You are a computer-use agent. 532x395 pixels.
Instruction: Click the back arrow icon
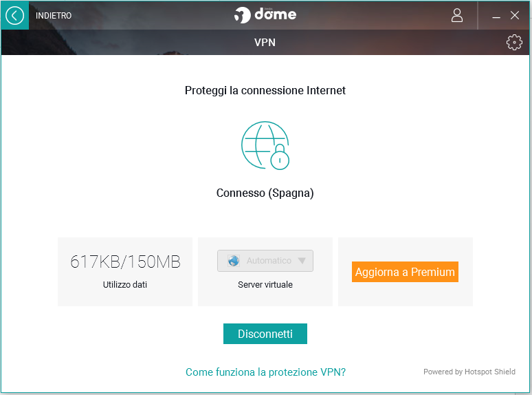tap(14, 15)
